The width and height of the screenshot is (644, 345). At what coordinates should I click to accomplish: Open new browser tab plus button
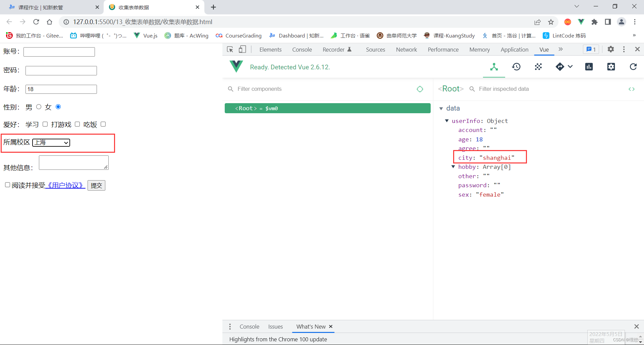click(x=213, y=7)
